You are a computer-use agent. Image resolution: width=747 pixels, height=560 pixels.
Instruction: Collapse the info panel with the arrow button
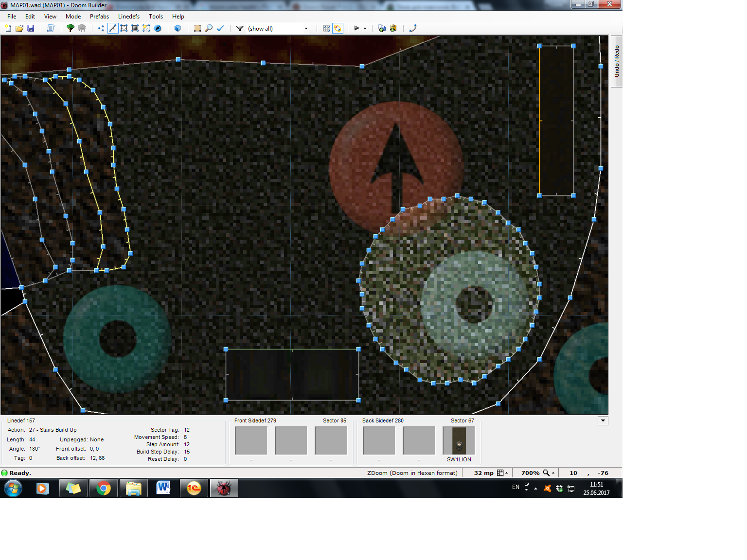click(603, 421)
